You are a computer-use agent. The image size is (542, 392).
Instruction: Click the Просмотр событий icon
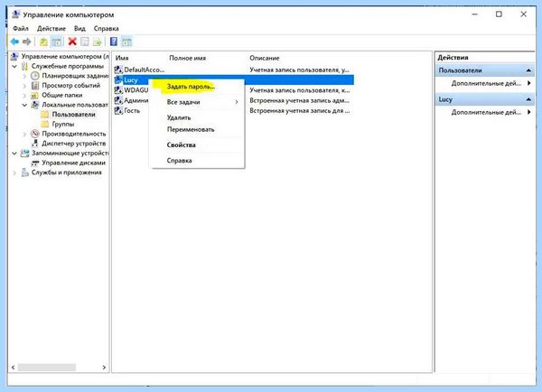point(35,86)
